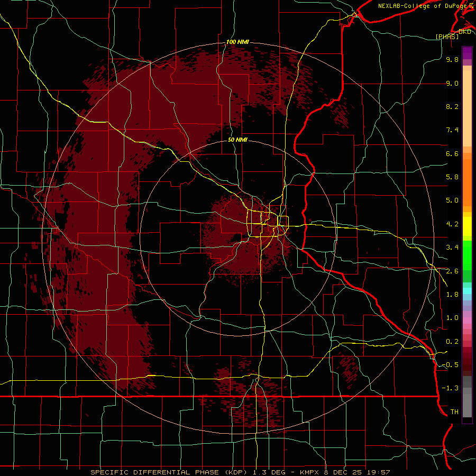The height and width of the screenshot is (476, 476).
Task: Click the bright green segment of color bar
Action: point(467,255)
